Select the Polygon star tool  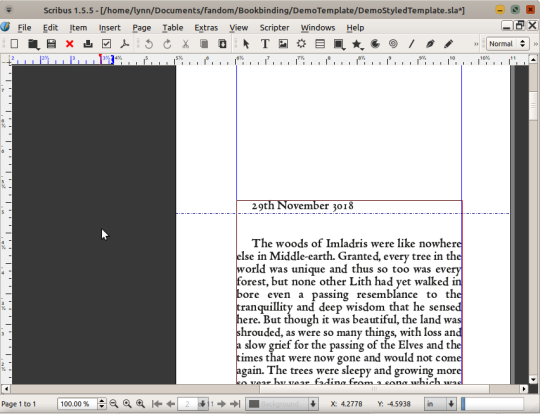pyautogui.click(x=357, y=44)
